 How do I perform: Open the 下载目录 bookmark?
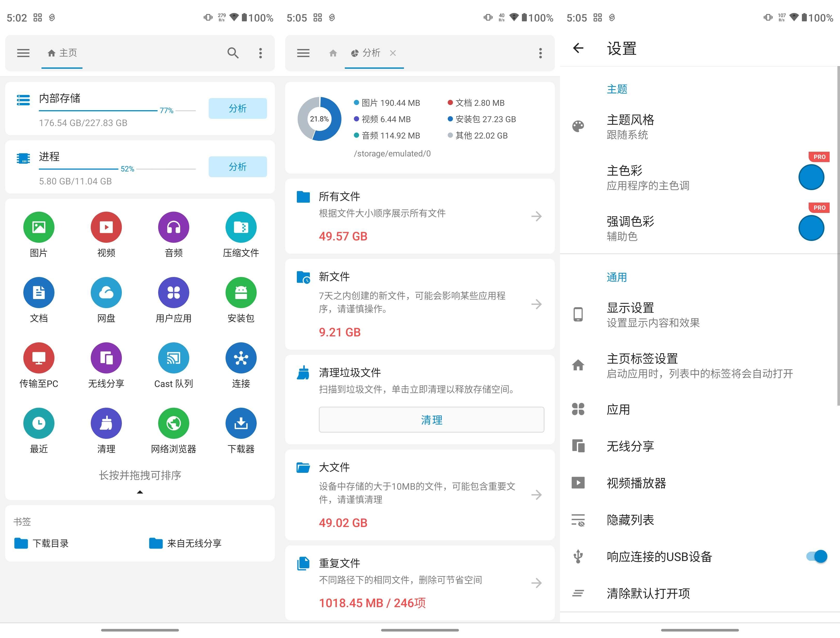click(x=51, y=543)
